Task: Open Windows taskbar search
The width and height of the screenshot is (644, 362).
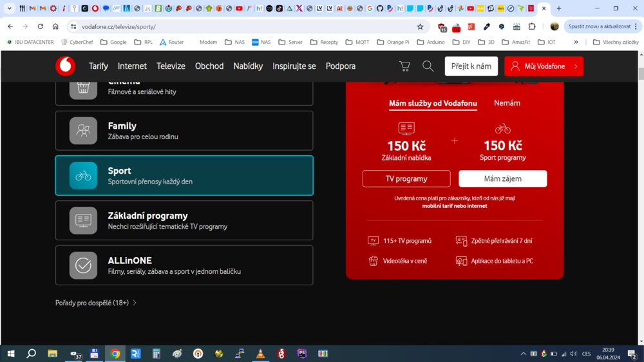Action: 31,354
